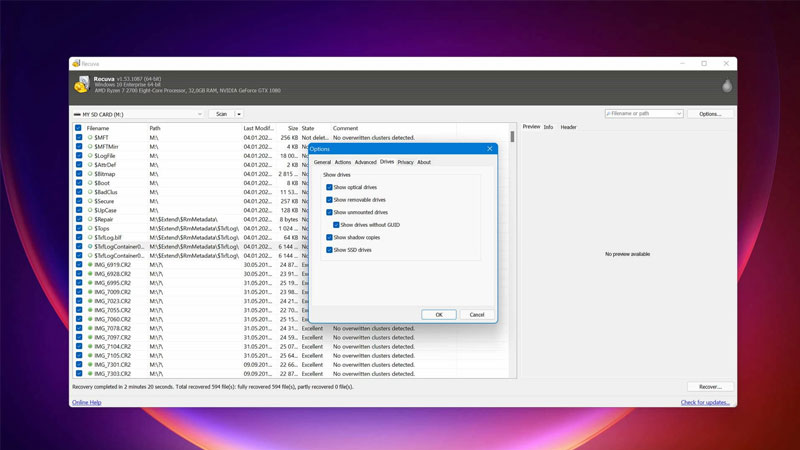Click the Piriform pear icon in header

pos(727,86)
